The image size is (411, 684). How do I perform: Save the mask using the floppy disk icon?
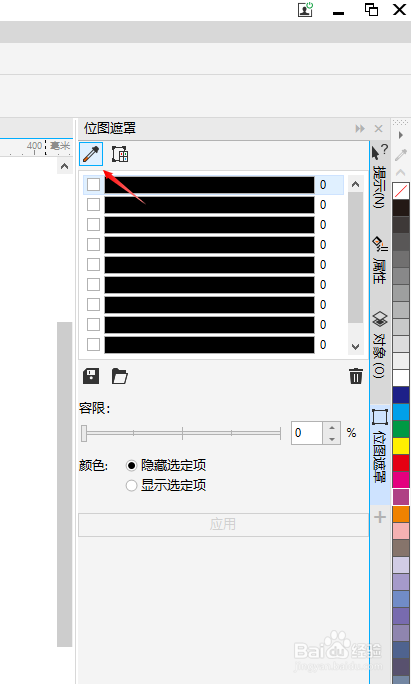point(91,376)
